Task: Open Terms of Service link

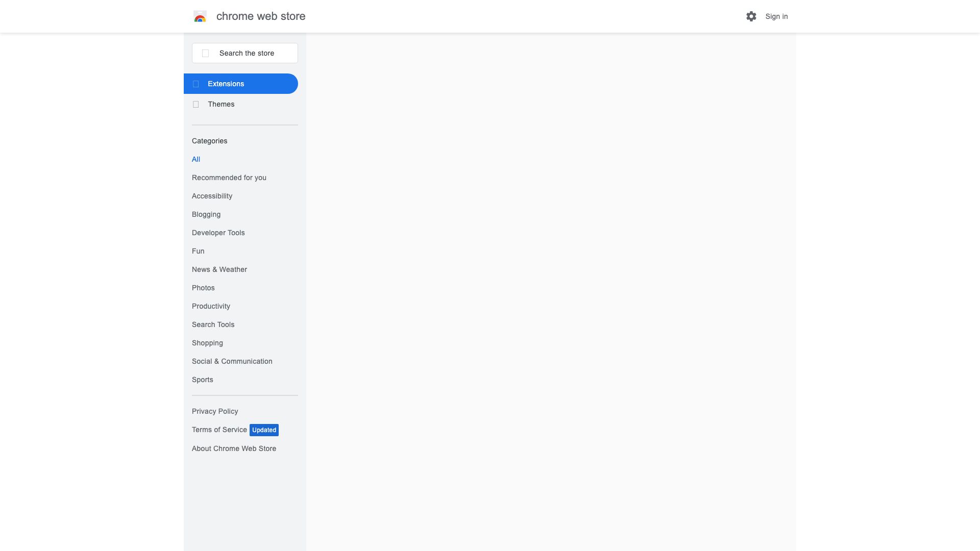Action: tap(219, 430)
